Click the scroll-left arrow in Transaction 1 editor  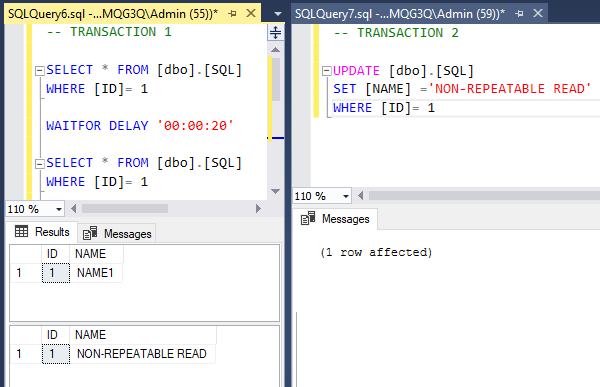pos(73,209)
